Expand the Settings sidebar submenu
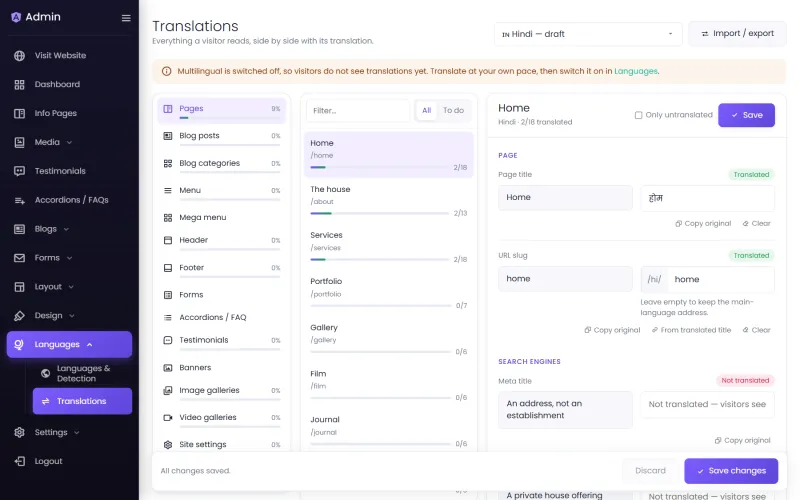The width and height of the screenshot is (800, 500). point(77,433)
